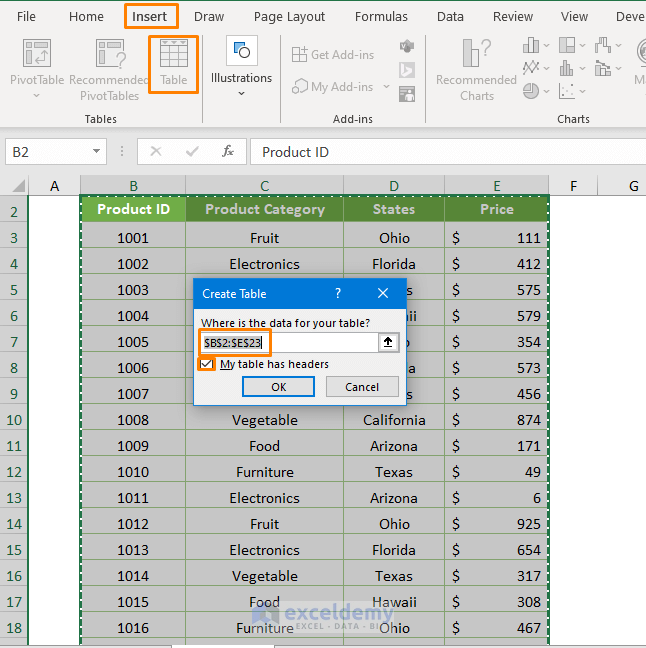646x648 pixels.
Task: Click Cancel in Create Table dialog
Action: 361,387
